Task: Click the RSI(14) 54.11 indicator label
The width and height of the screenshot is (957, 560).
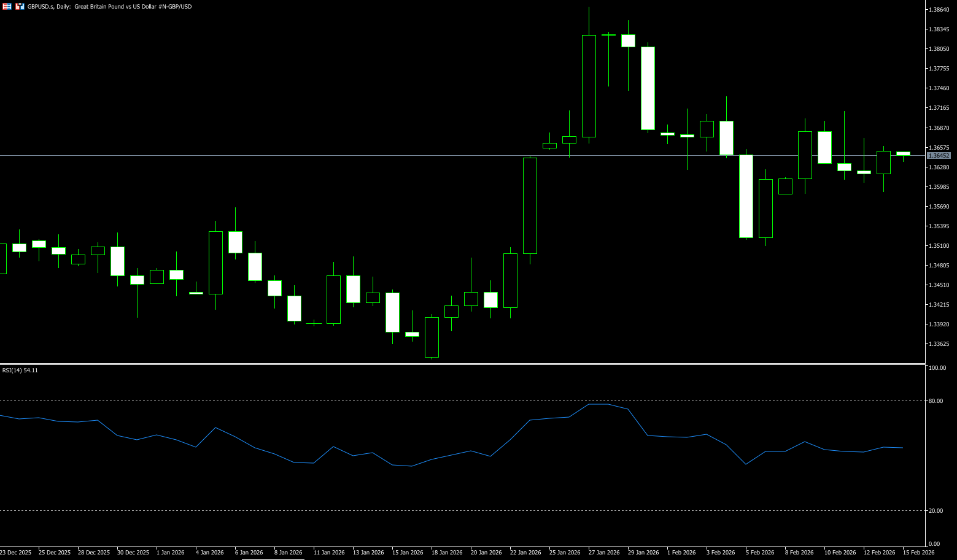Action: pyautogui.click(x=20, y=370)
